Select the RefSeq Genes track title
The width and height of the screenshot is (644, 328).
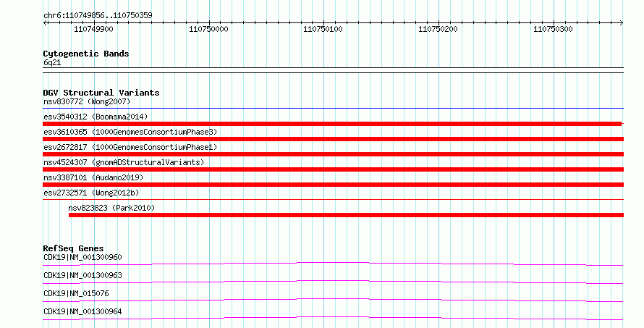73,248
